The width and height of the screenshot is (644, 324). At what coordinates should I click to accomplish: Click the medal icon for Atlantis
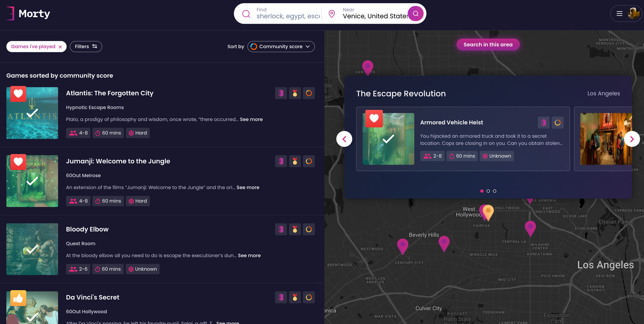295,93
